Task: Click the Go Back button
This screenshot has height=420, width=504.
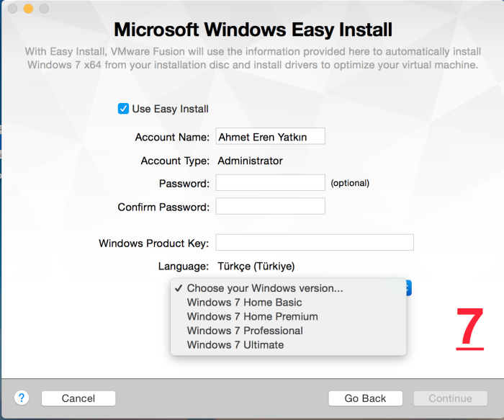Action: 366,398
